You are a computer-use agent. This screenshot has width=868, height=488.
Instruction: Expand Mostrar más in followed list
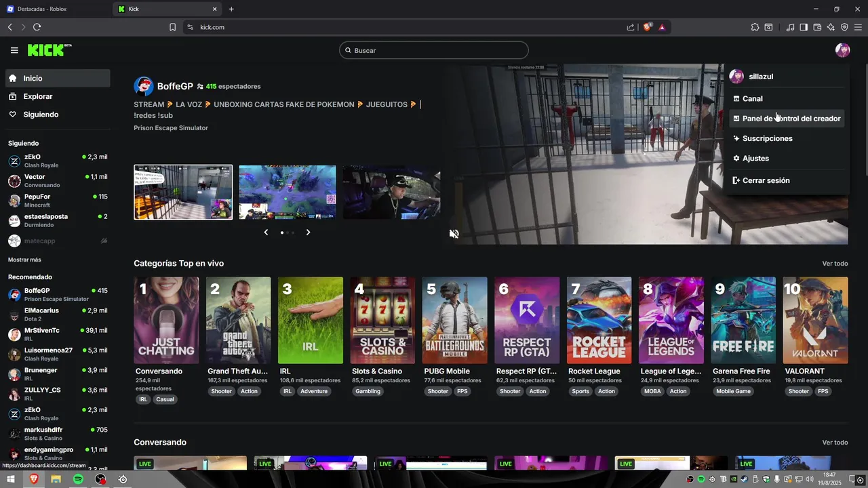click(24, 260)
